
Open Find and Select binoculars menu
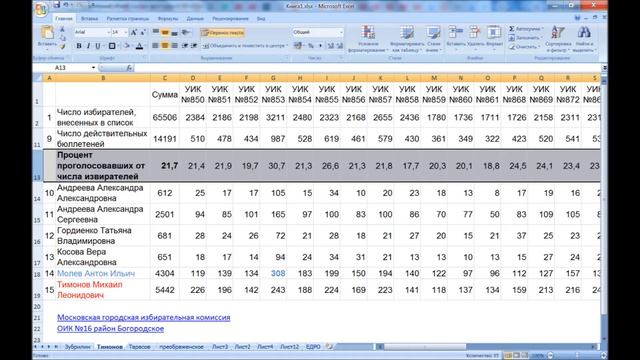coord(584,39)
